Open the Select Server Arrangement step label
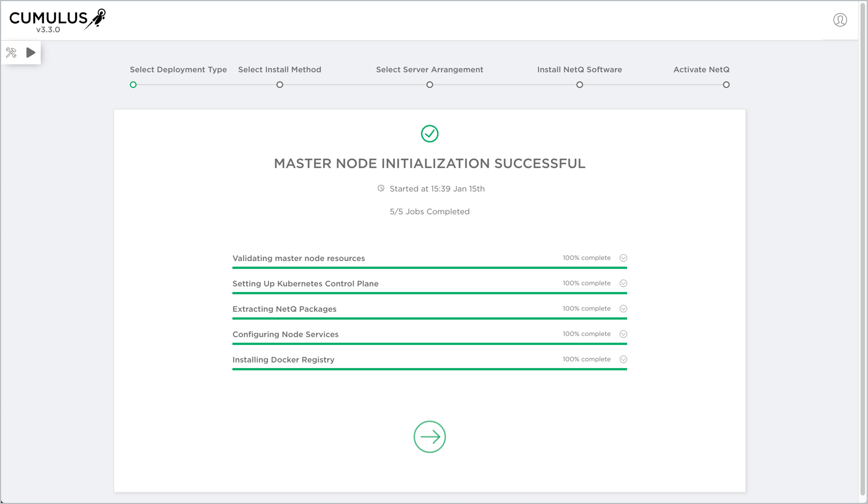This screenshot has width=868, height=504. pos(430,69)
